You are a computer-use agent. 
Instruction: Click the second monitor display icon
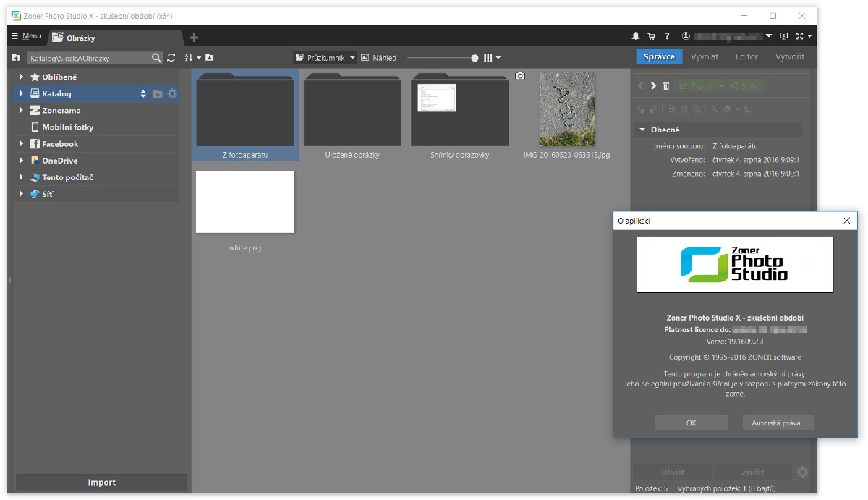pyautogui.click(x=784, y=36)
